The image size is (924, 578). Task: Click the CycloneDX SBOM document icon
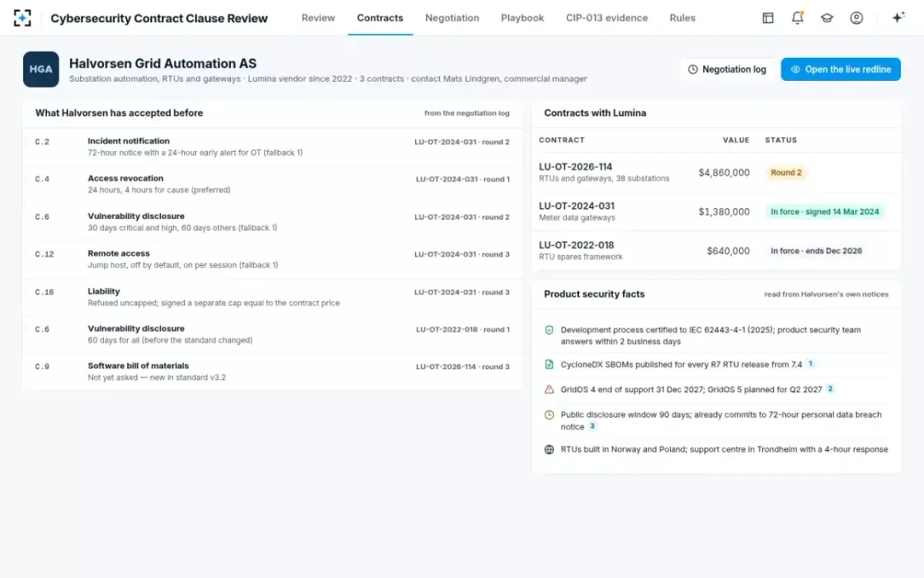point(549,365)
